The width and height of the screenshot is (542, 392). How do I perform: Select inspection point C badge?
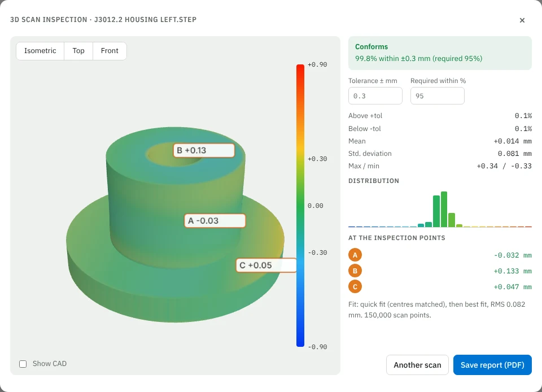click(x=355, y=287)
